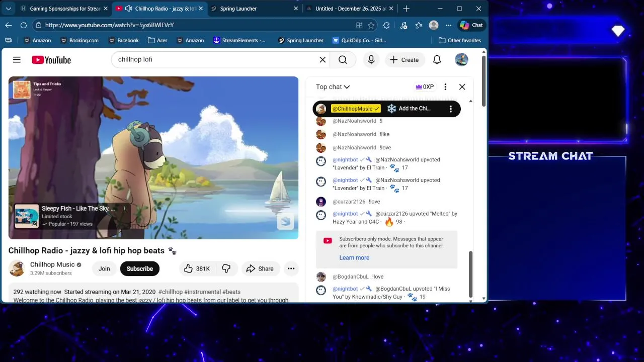Open the Create dropdown button
Image resolution: width=644 pixels, height=362 pixels.
406,60
